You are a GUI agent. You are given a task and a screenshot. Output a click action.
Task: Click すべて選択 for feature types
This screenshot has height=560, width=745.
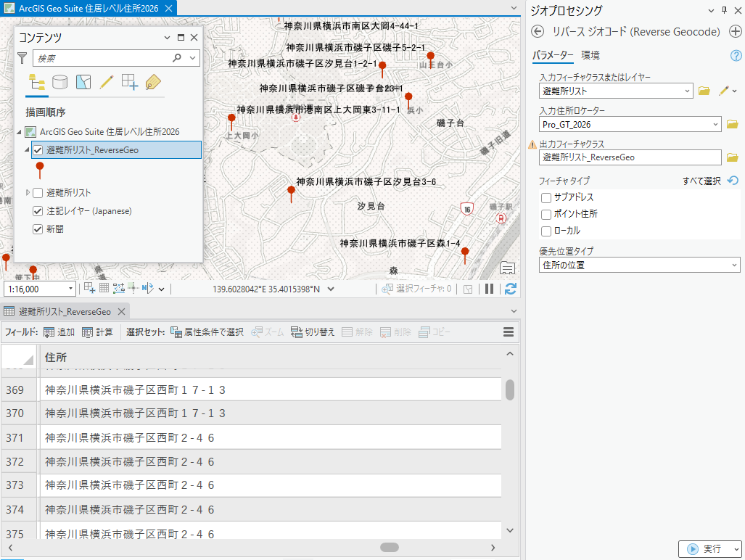[701, 181]
